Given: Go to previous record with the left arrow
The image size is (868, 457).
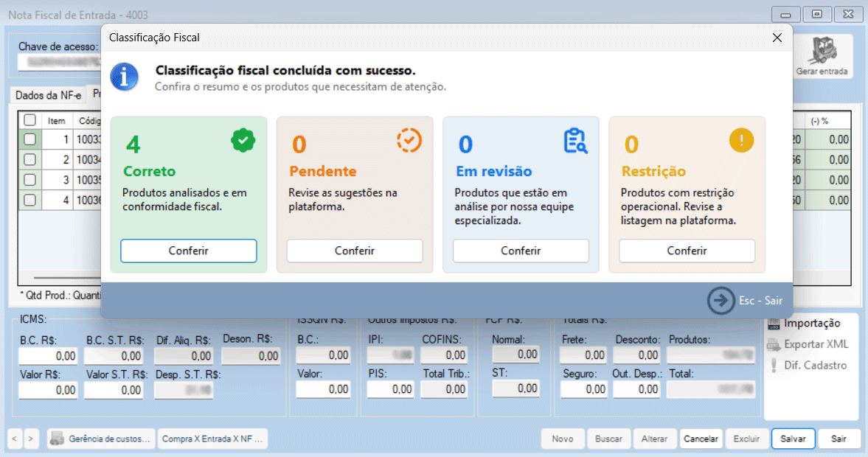Looking at the screenshot, I should 15,439.
